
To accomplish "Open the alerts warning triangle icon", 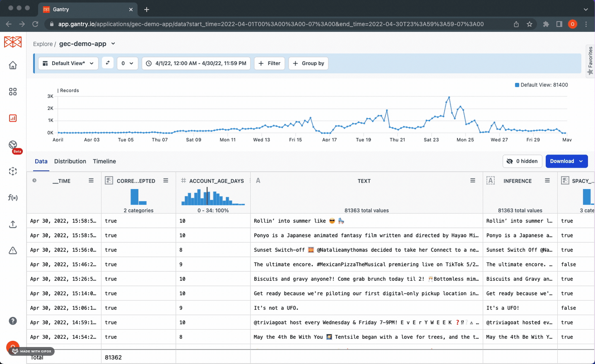I will [13, 251].
